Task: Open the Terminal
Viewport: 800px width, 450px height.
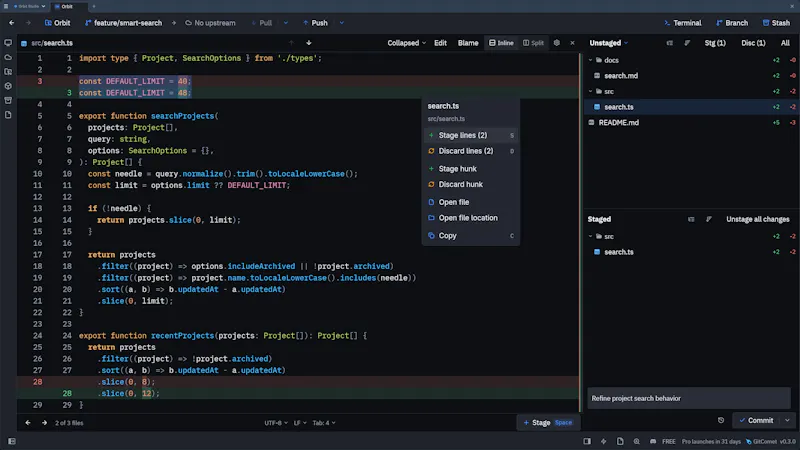Action: 683,23
